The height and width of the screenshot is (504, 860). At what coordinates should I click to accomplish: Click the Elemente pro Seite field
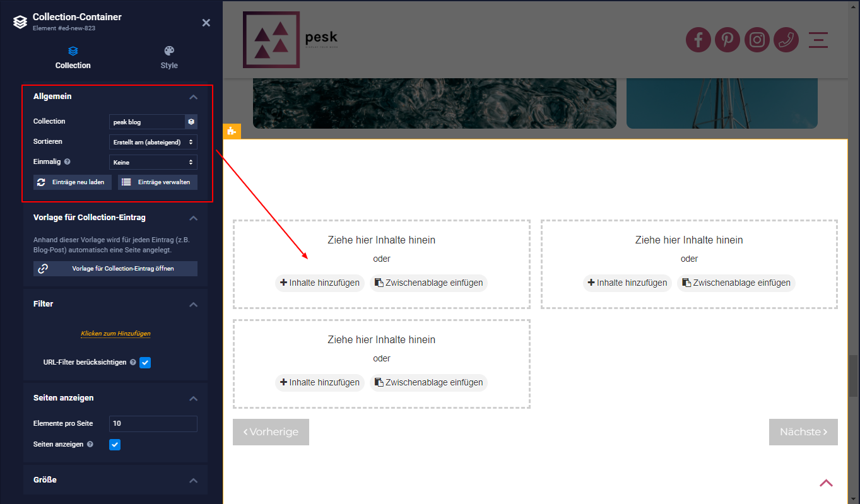click(x=153, y=424)
